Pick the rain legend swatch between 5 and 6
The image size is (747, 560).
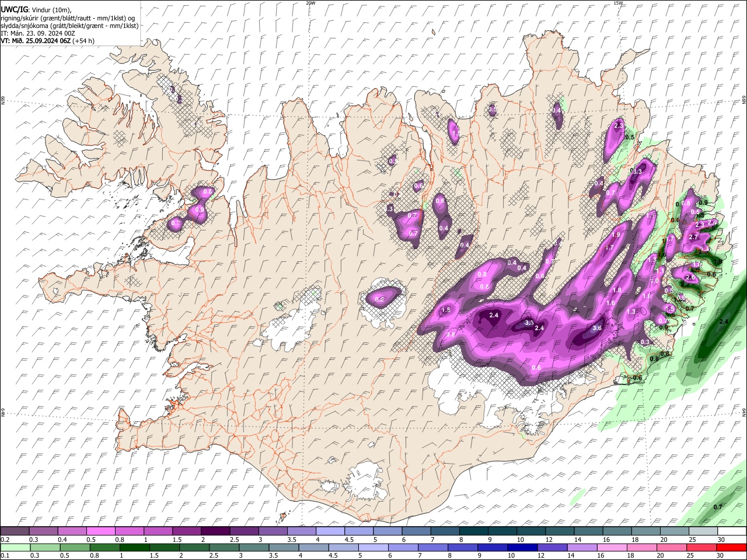pos(373,548)
